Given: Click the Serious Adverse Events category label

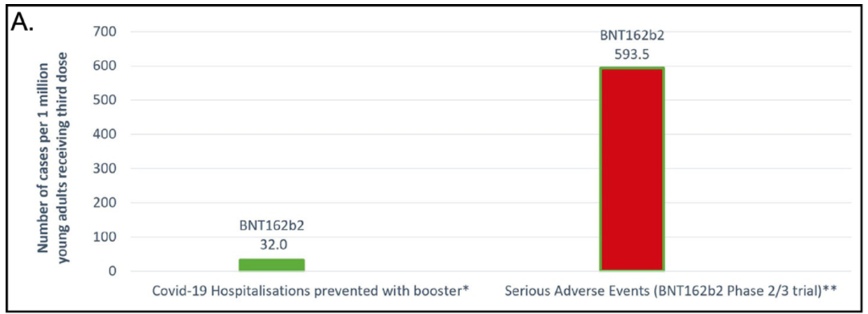Looking at the screenshot, I should (671, 290).
